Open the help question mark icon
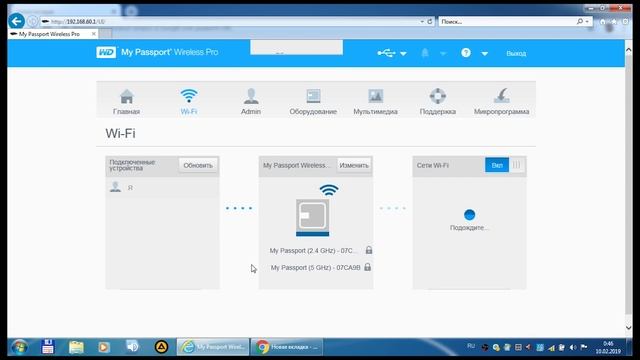This screenshot has height=360, width=640. coord(466,53)
